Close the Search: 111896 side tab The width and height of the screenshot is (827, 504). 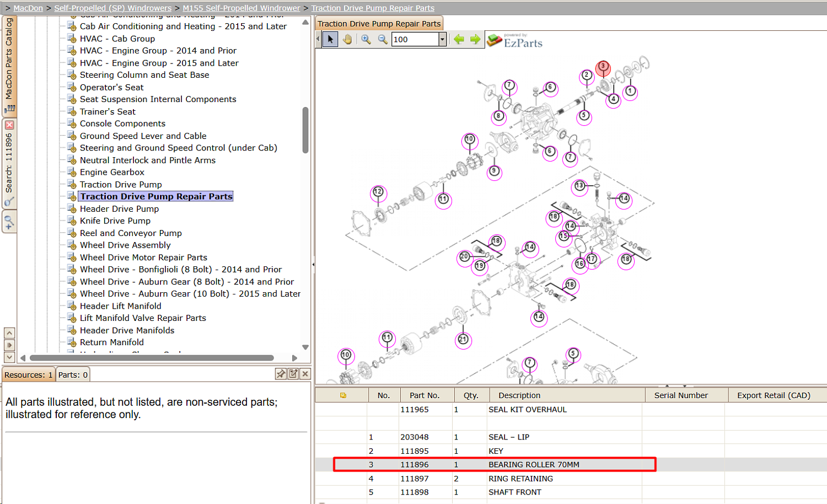[x=9, y=125]
